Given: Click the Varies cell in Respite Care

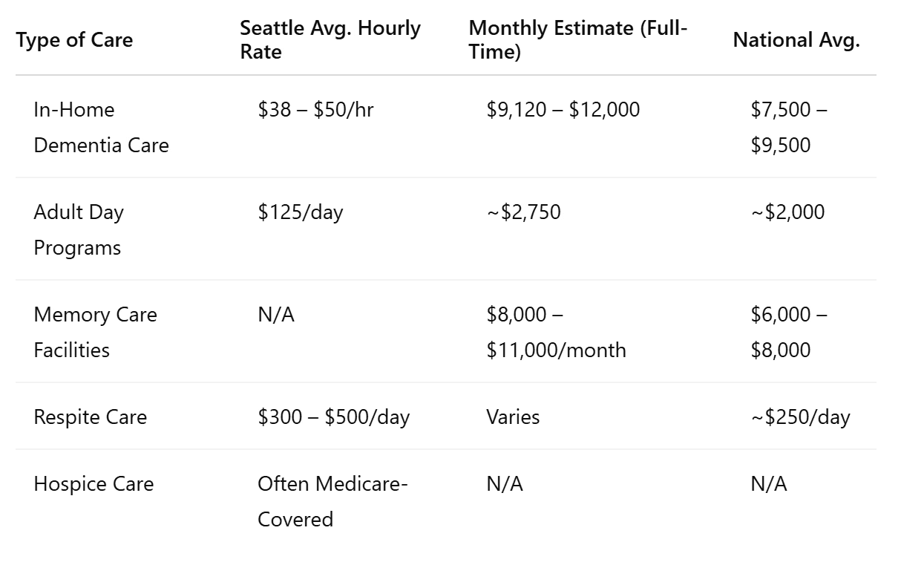Looking at the screenshot, I should (513, 417).
